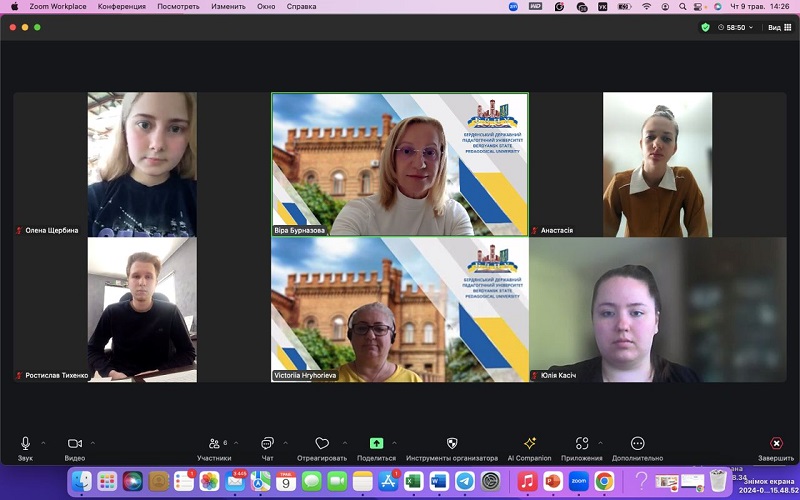This screenshot has width=800, height=500.
Task: Click the green Поделиться share screen button
Action: (x=376, y=443)
